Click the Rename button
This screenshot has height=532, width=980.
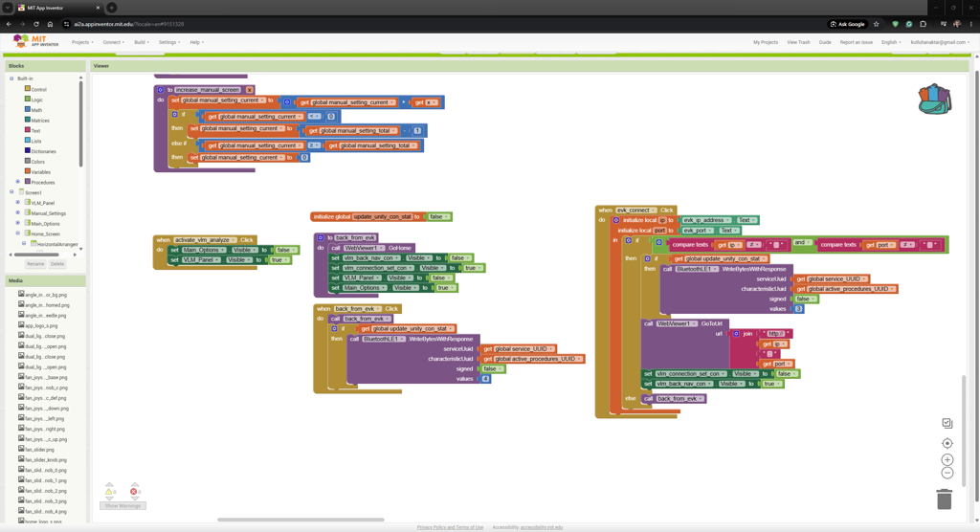coord(35,264)
